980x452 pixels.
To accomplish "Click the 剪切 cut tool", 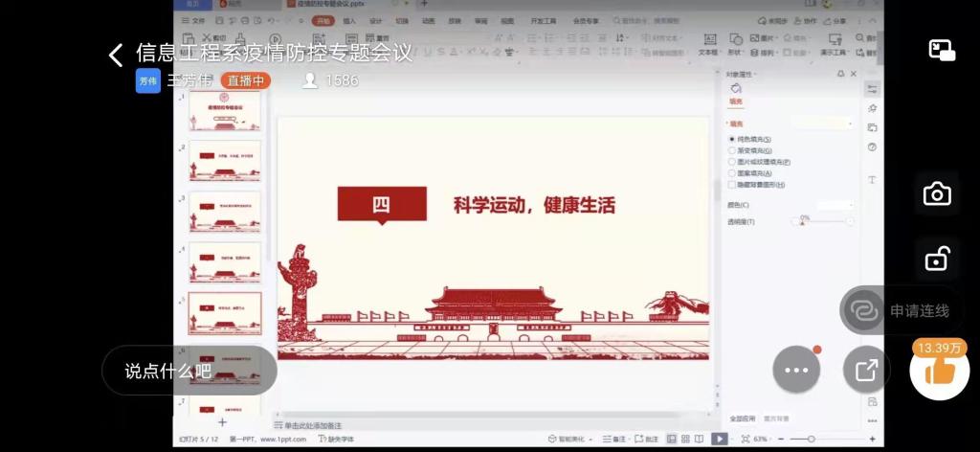I will point(213,38).
